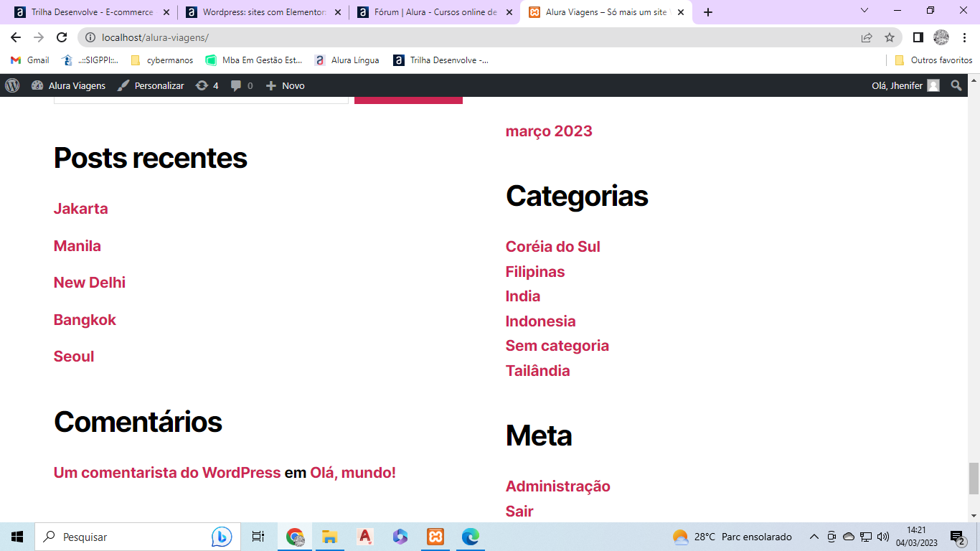Viewport: 980px width, 551px height.
Task: Open Microsoft Edge from the taskbar
Action: coord(471,537)
